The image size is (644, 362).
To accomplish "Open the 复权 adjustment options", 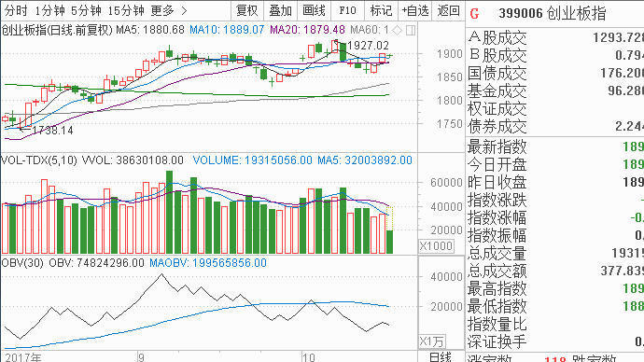I will [247, 10].
